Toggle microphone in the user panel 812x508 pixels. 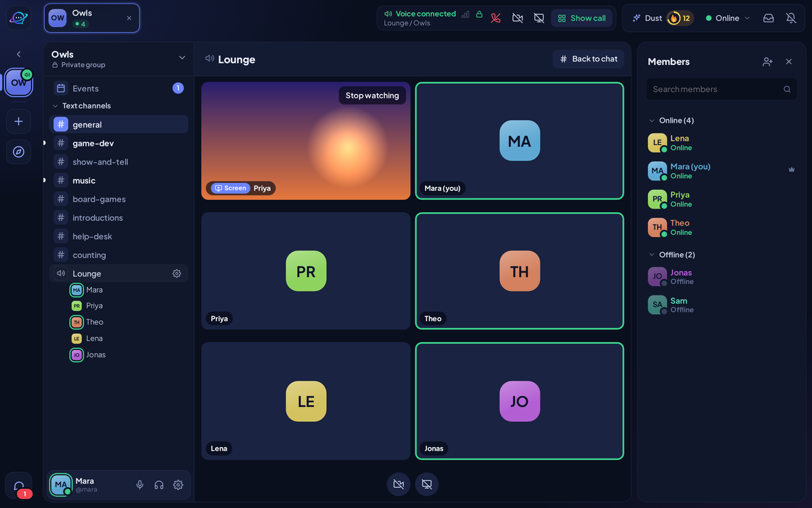click(x=140, y=485)
